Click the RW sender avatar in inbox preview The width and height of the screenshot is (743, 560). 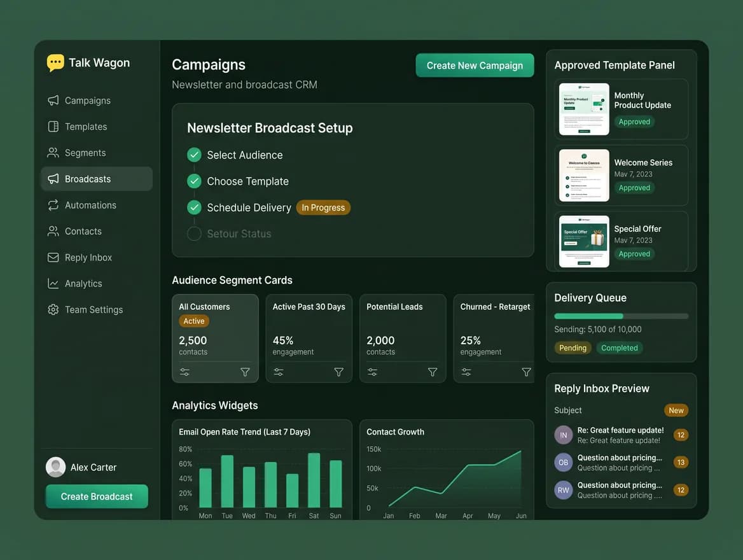pyautogui.click(x=564, y=490)
